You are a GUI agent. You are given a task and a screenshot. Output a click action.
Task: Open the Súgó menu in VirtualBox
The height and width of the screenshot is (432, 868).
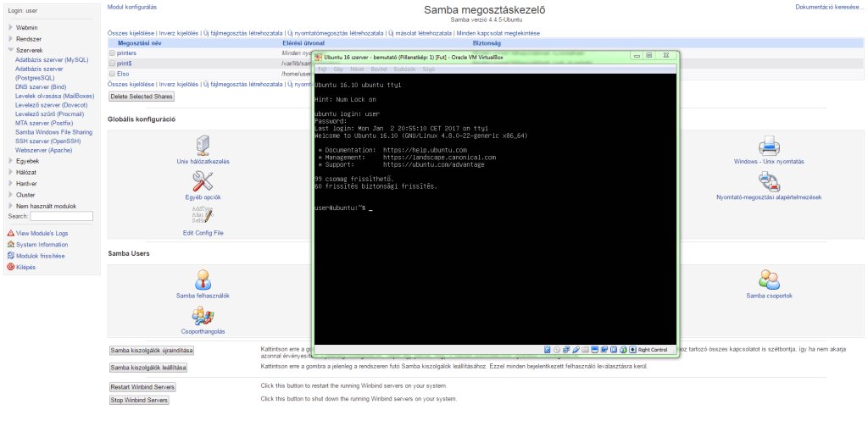click(x=428, y=69)
